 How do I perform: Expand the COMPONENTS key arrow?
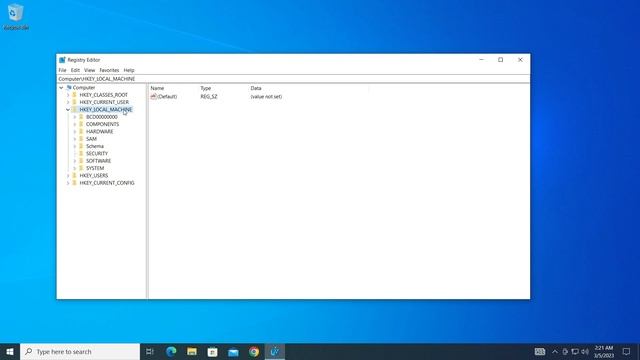[75, 124]
